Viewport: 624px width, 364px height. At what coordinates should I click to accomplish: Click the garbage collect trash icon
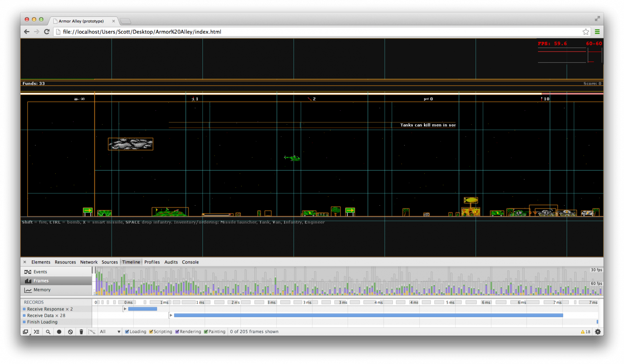click(81, 332)
